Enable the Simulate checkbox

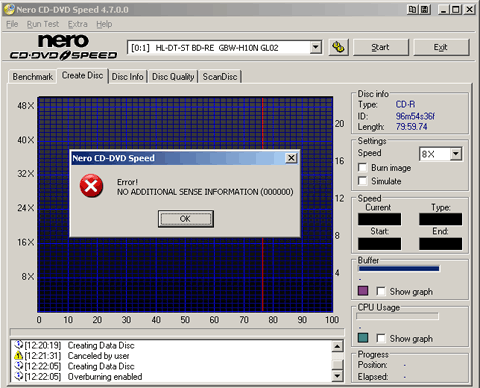point(363,181)
